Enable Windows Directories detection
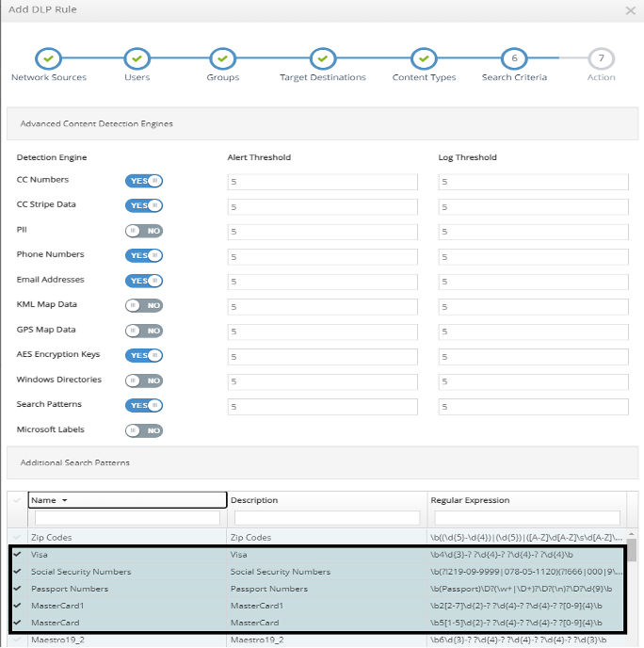 tap(144, 381)
